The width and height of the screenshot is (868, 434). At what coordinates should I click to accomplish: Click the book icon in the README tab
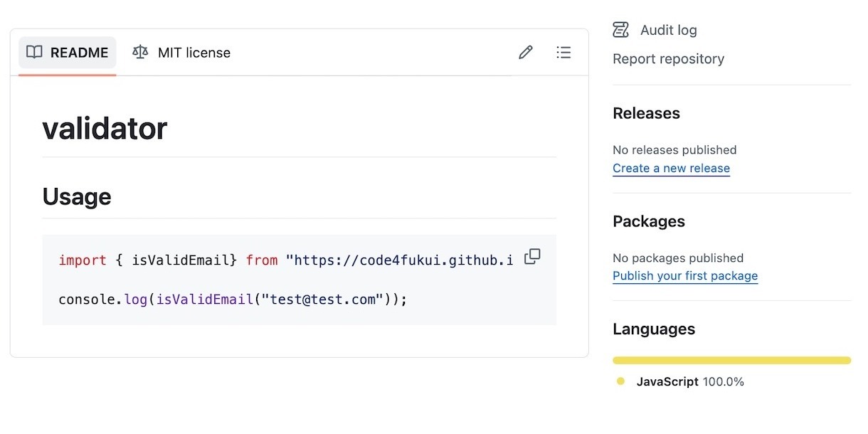34,53
